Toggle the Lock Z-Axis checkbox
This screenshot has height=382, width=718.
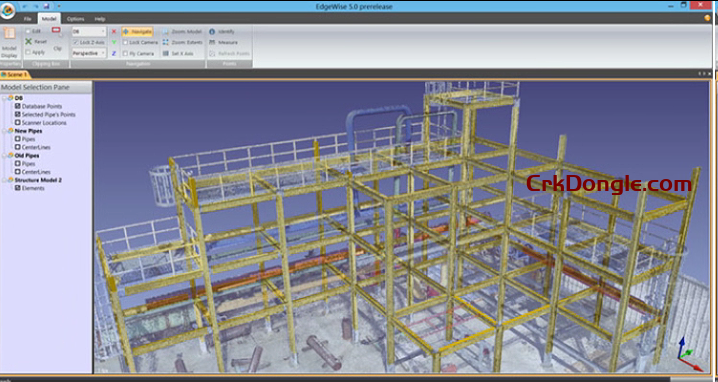click(76, 42)
